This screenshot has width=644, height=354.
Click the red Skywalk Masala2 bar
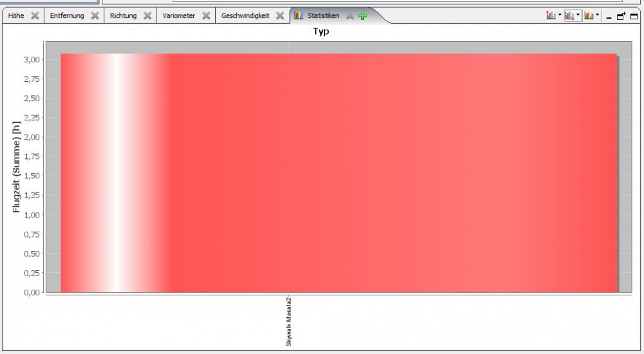339,173
